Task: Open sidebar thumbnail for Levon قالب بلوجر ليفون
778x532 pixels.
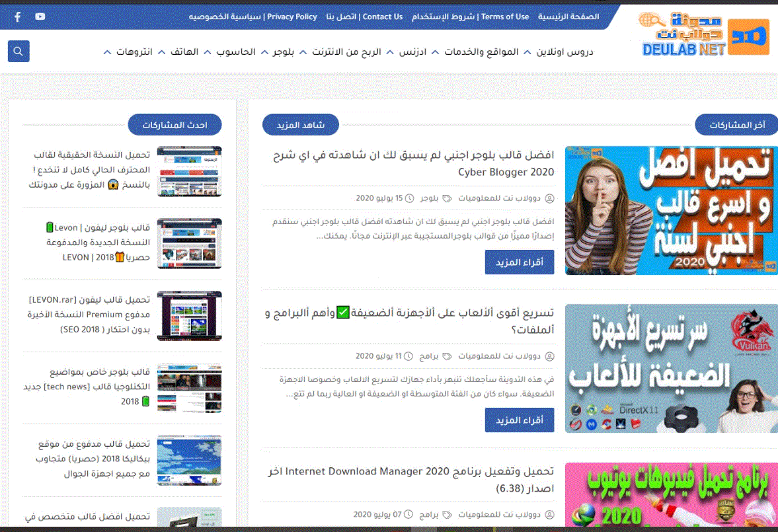Action: tap(190, 244)
